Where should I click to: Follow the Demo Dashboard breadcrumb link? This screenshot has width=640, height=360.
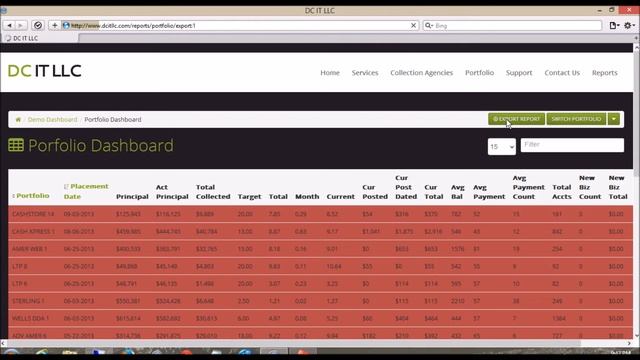coord(52,120)
